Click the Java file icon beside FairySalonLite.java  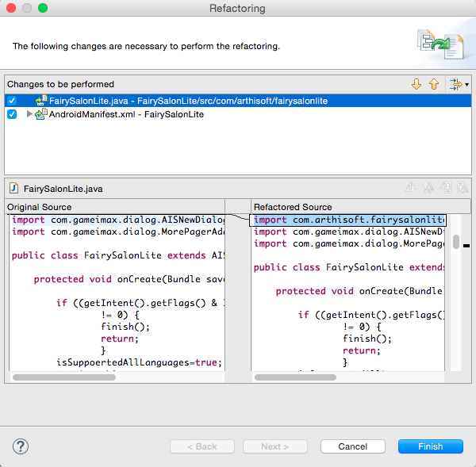(13, 189)
